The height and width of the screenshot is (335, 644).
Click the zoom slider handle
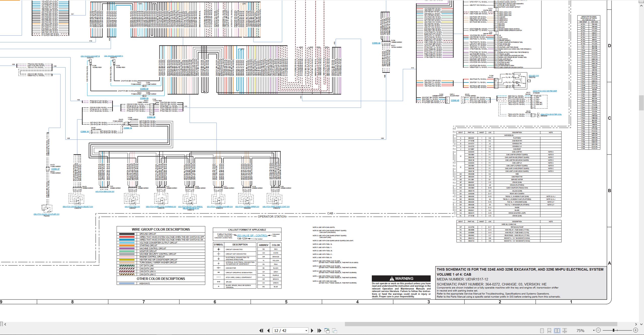pyautogui.click(x=614, y=330)
